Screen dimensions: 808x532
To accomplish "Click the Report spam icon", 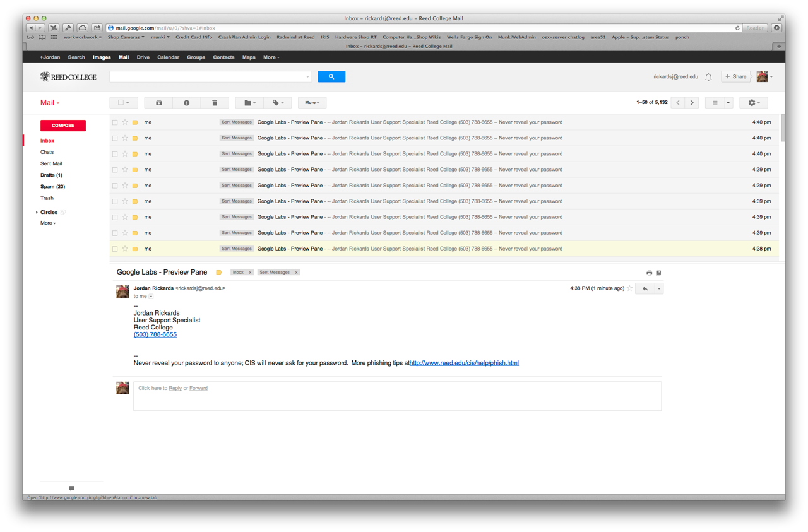I will pos(186,103).
